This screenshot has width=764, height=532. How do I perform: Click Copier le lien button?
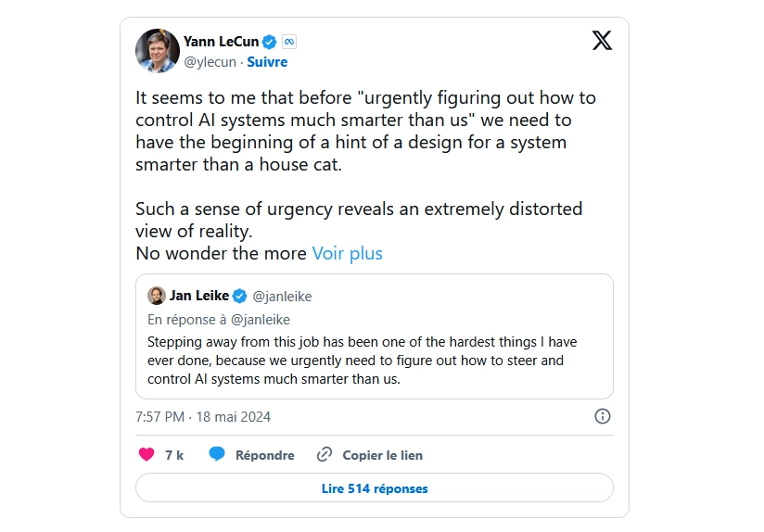[382, 455]
